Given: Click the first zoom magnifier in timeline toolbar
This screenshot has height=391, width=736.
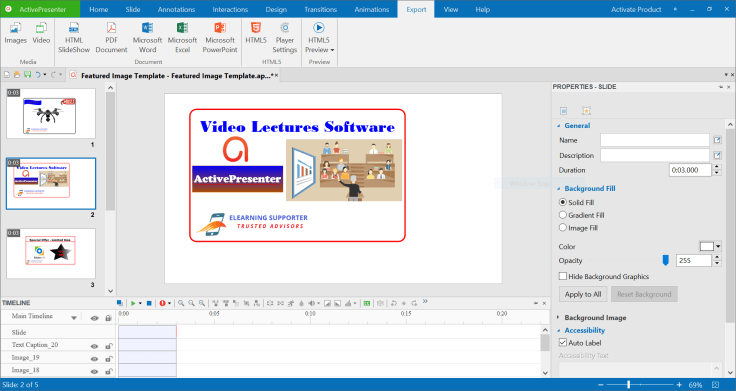Looking at the screenshot, I should [x=181, y=303].
